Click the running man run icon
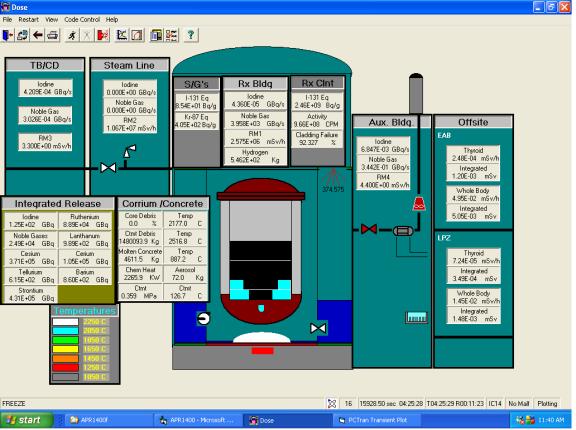Image resolution: width=576 pixels, height=430 pixels. click(x=72, y=35)
